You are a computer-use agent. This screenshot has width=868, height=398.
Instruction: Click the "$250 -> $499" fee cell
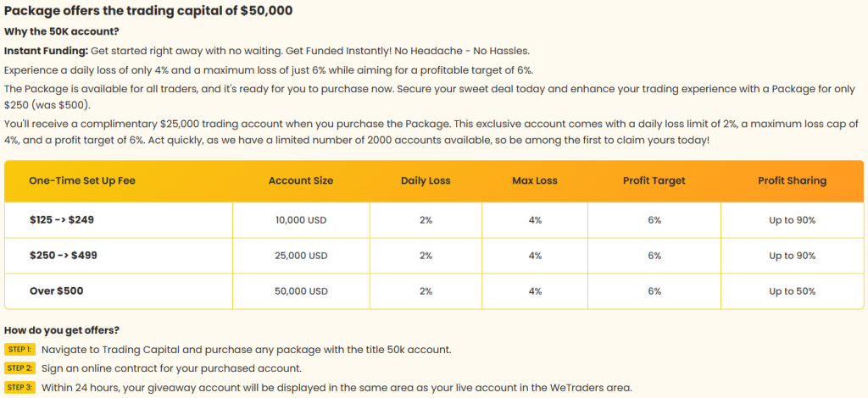tap(62, 256)
